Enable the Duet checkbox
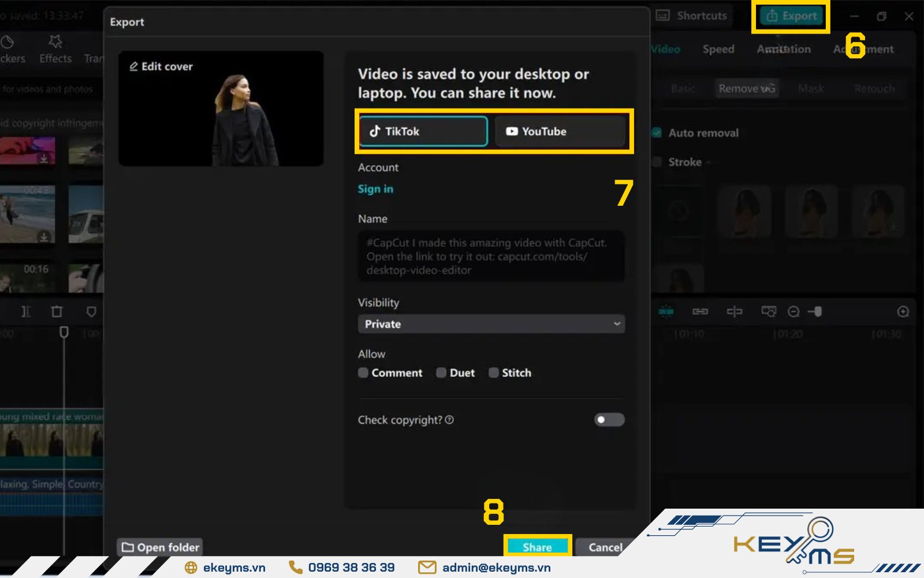Image resolution: width=924 pixels, height=578 pixels. coord(441,373)
